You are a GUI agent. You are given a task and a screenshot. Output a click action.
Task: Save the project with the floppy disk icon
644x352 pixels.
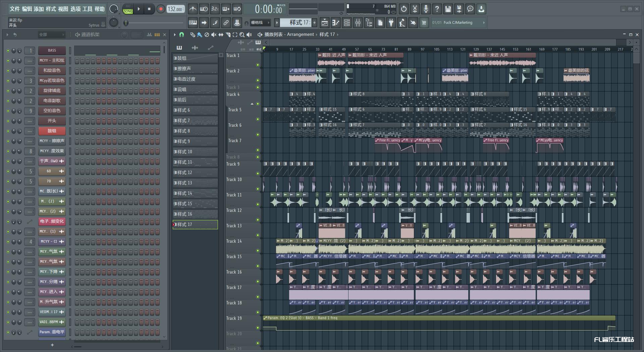click(x=448, y=9)
